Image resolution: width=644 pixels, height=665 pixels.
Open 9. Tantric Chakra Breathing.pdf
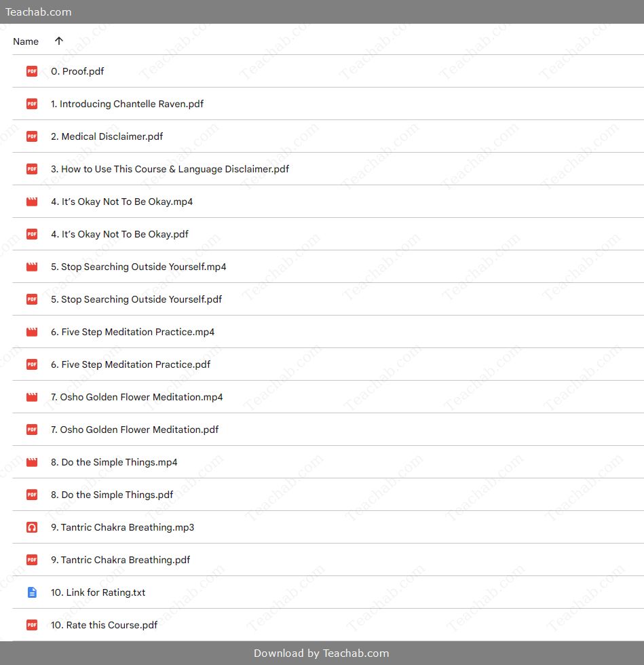pos(121,560)
